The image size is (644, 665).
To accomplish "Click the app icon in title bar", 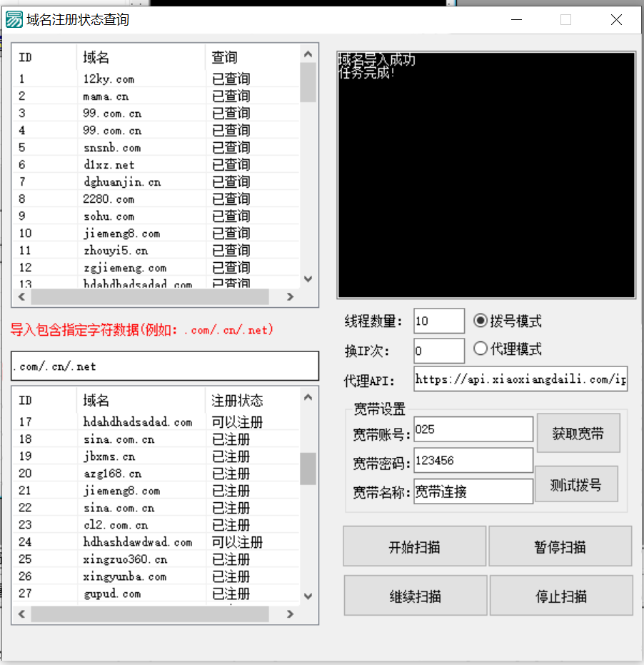I will 14,19.
